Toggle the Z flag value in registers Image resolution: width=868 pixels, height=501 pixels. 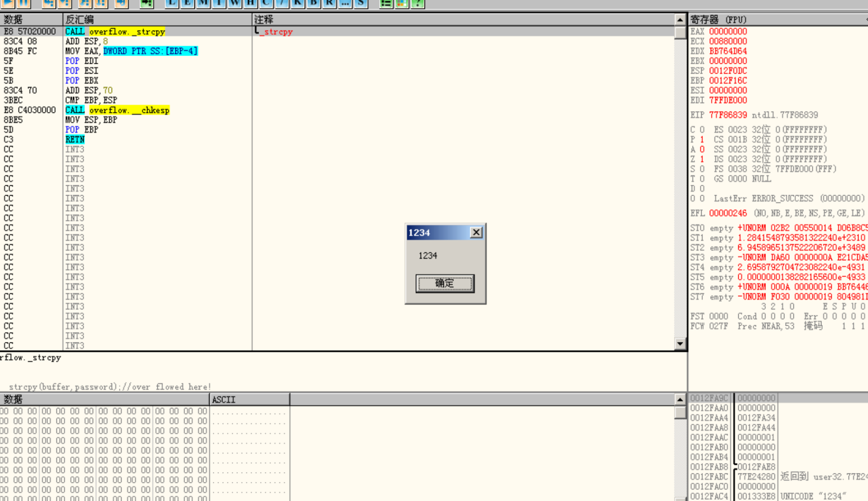point(702,159)
